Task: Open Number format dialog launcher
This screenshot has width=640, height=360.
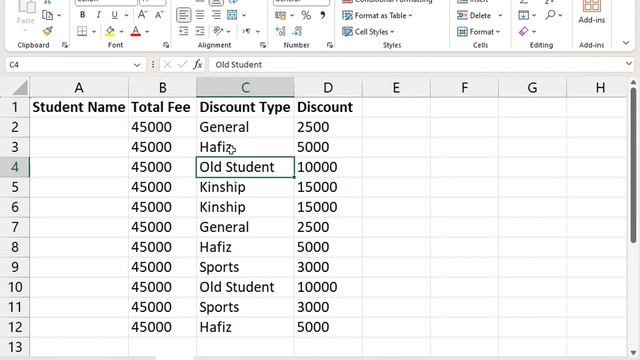Action: 330,45
